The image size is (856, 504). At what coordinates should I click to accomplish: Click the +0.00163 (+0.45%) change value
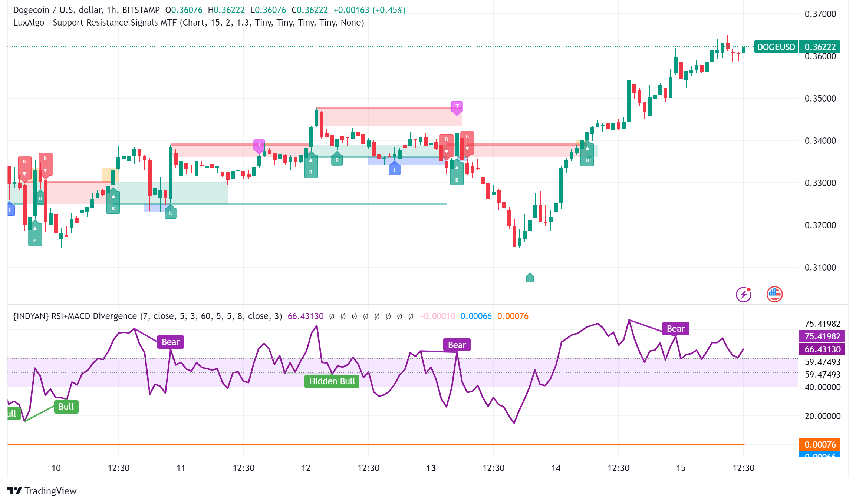click(369, 10)
